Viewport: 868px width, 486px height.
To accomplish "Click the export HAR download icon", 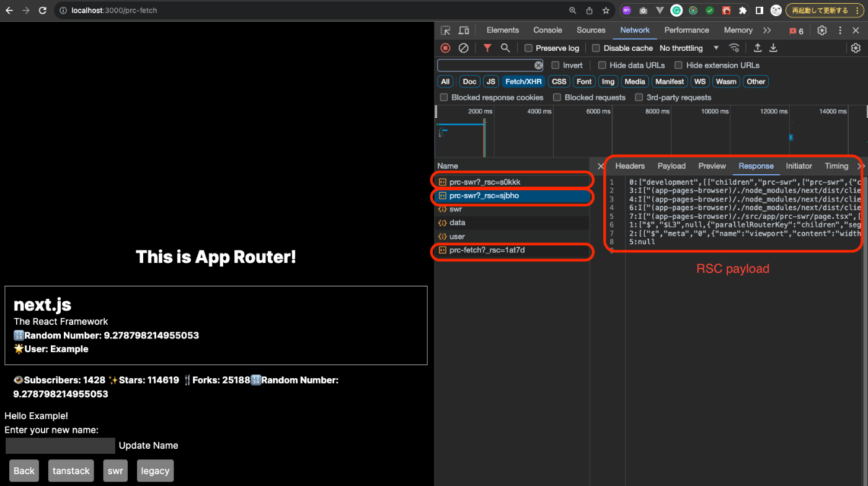I will (x=773, y=48).
